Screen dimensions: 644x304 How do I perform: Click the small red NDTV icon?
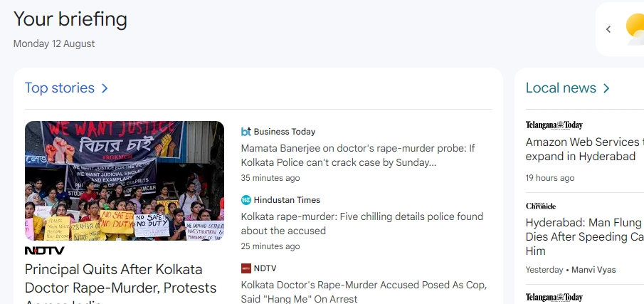click(246, 268)
